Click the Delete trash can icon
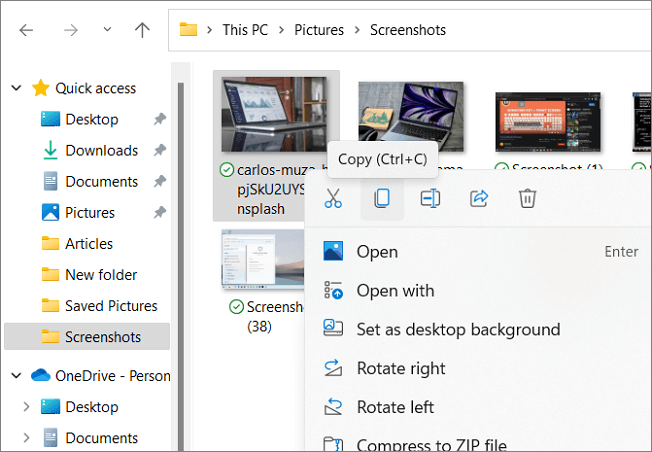The width and height of the screenshot is (652, 452). (x=528, y=199)
